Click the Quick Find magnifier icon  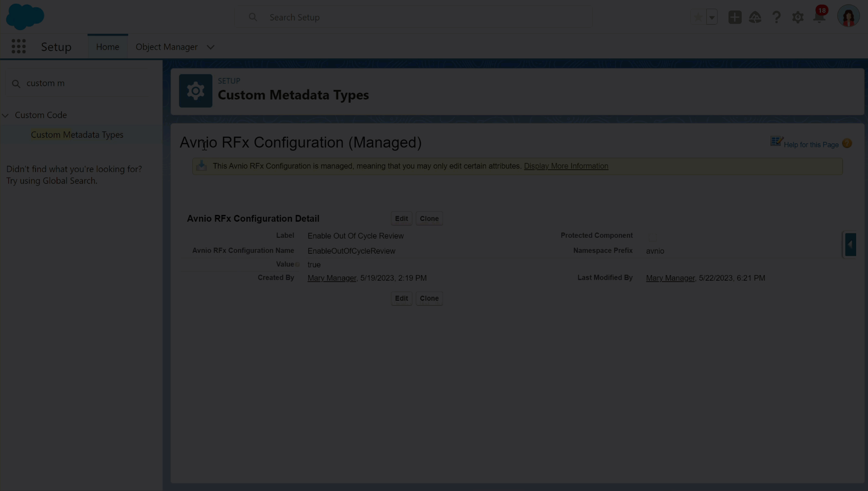pos(16,84)
